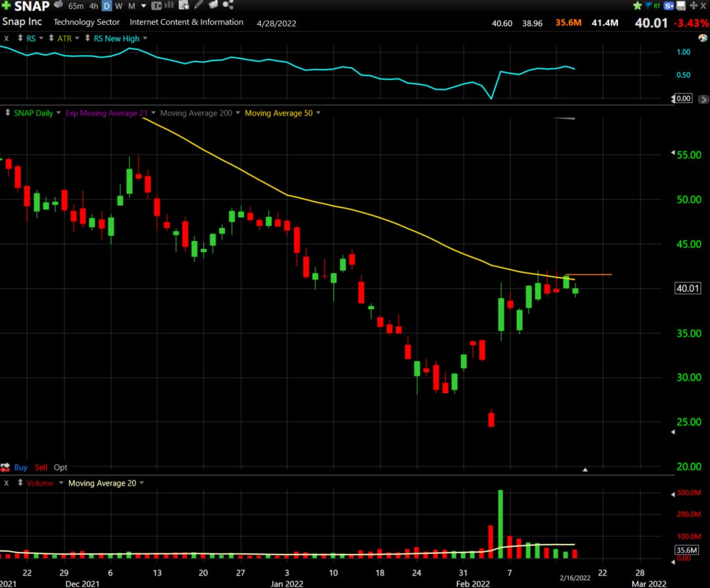Image resolution: width=710 pixels, height=588 pixels.
Task: Open the chart template (T) menu icon
Action: (156, 5)
